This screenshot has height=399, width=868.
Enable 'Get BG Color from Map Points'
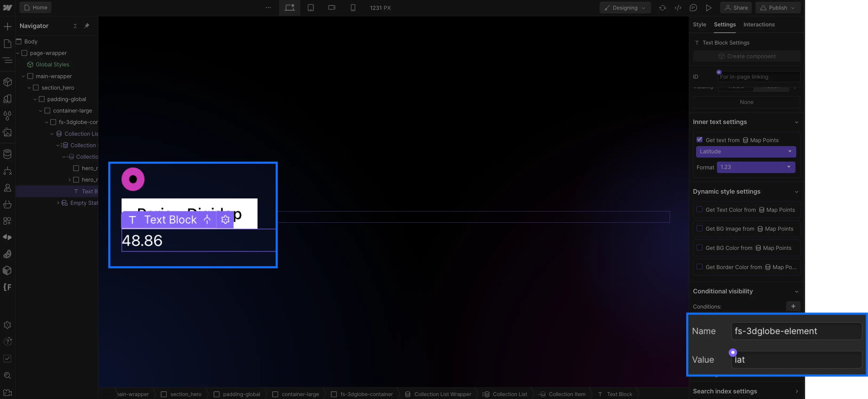point(700,248)
